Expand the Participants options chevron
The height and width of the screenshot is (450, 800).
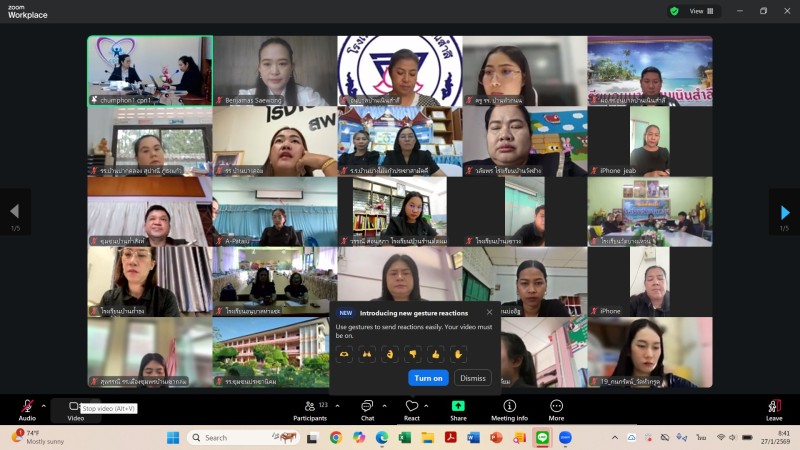(x=337, y=405)
